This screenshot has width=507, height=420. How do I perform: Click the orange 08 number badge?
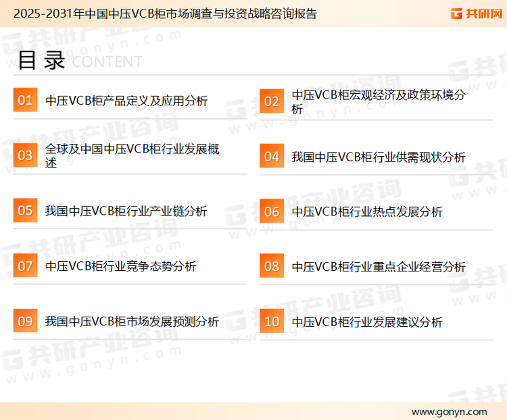tap(272, 266)
